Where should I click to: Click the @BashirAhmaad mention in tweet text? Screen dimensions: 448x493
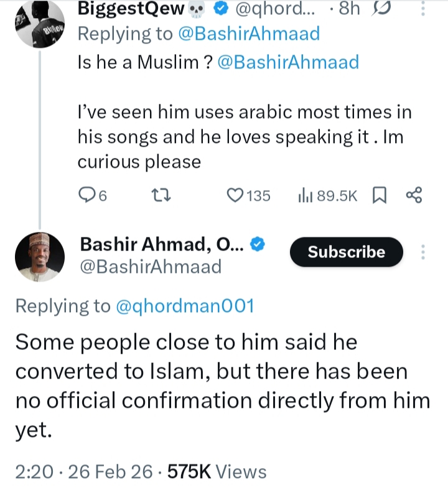click(288, 63)
